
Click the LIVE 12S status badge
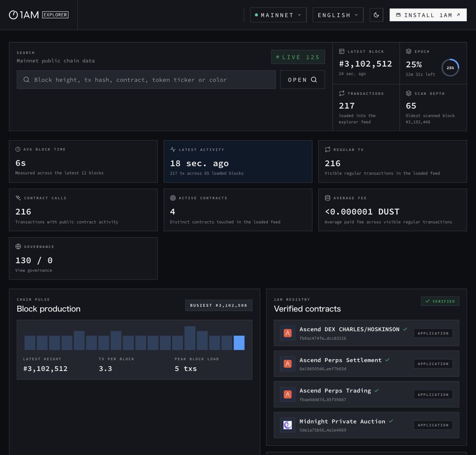(x=298, y=57)
